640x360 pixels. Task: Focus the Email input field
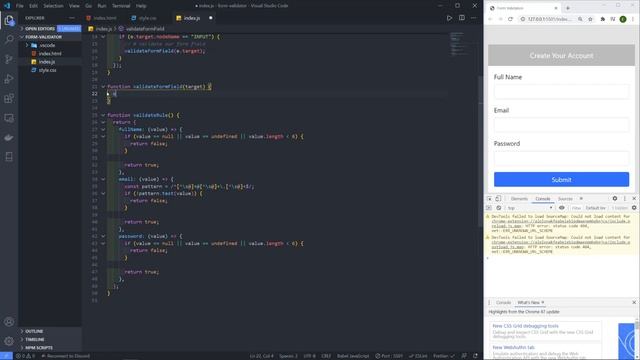pyautogui.click(x=561, y=125)
